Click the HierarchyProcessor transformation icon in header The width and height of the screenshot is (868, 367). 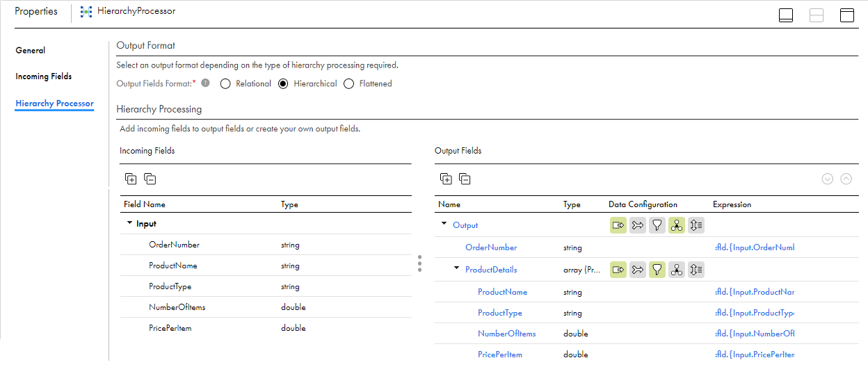[86, 12]
